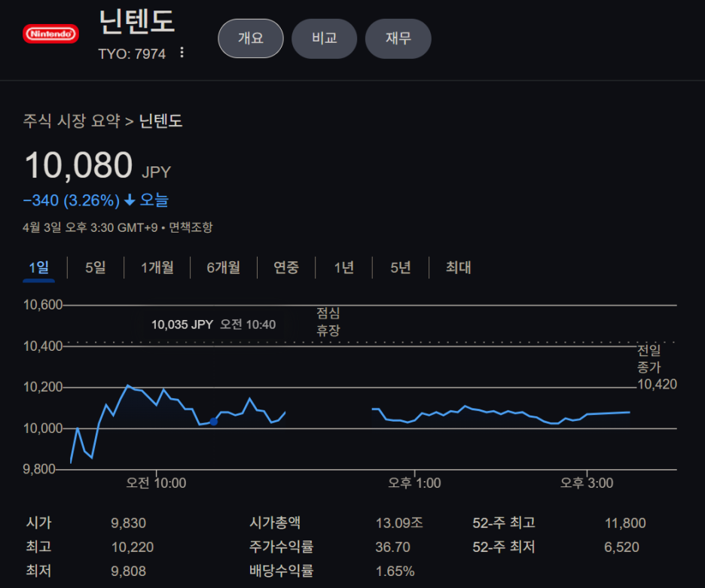Click the 점심 휴장 chart label
The image size is (705, 588).
[x=328, y=321]
